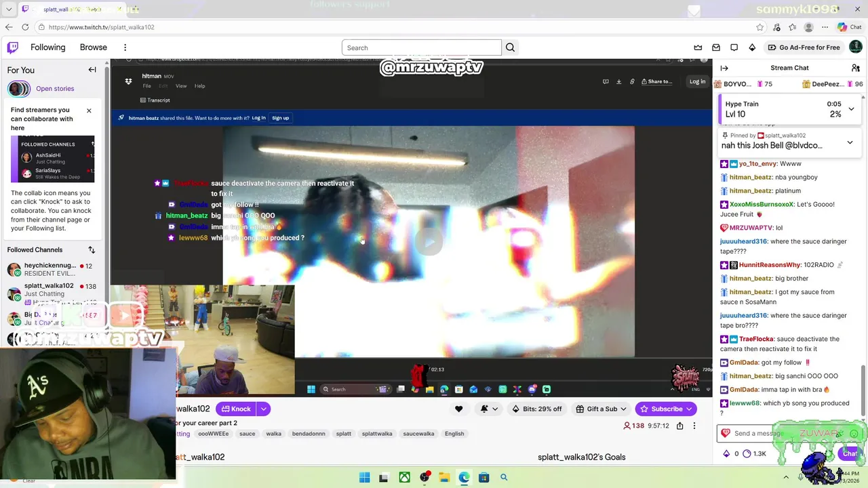Click the search magnifier button
The width and height of the screenshot is (868, 488).
pos(511,47)
